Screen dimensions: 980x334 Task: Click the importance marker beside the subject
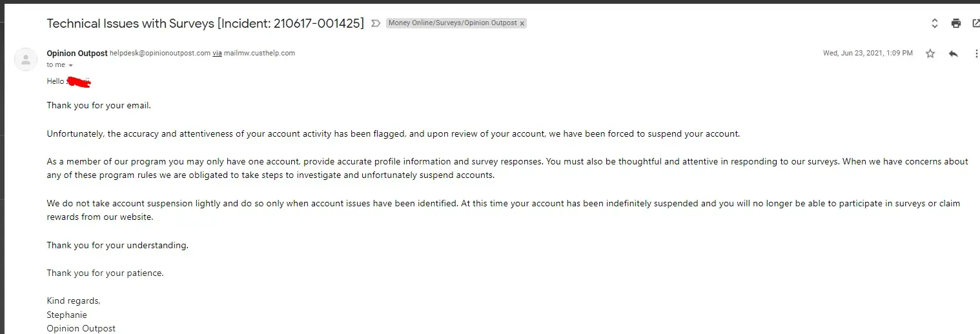(376, 23)
